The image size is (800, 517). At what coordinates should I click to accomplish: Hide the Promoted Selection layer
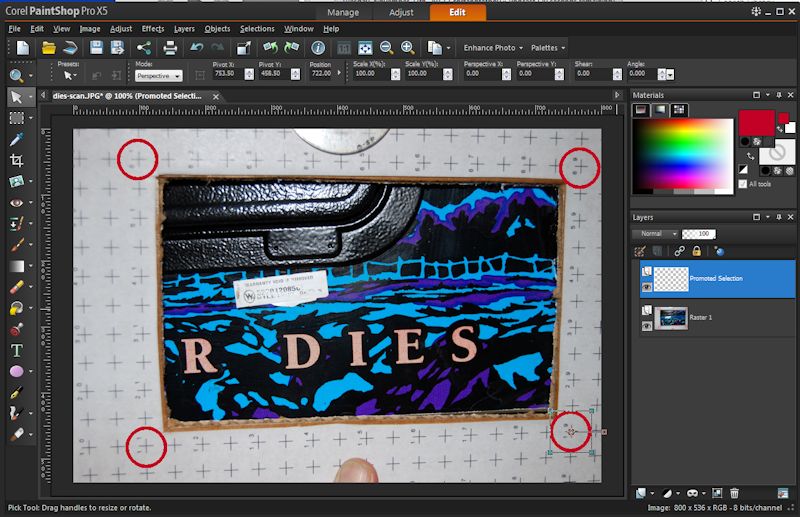point(646,287)
